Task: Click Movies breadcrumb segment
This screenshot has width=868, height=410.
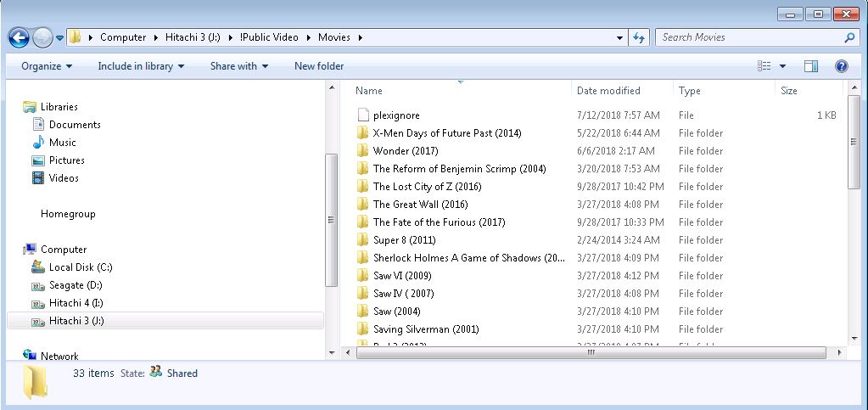Action: (333, 37)
